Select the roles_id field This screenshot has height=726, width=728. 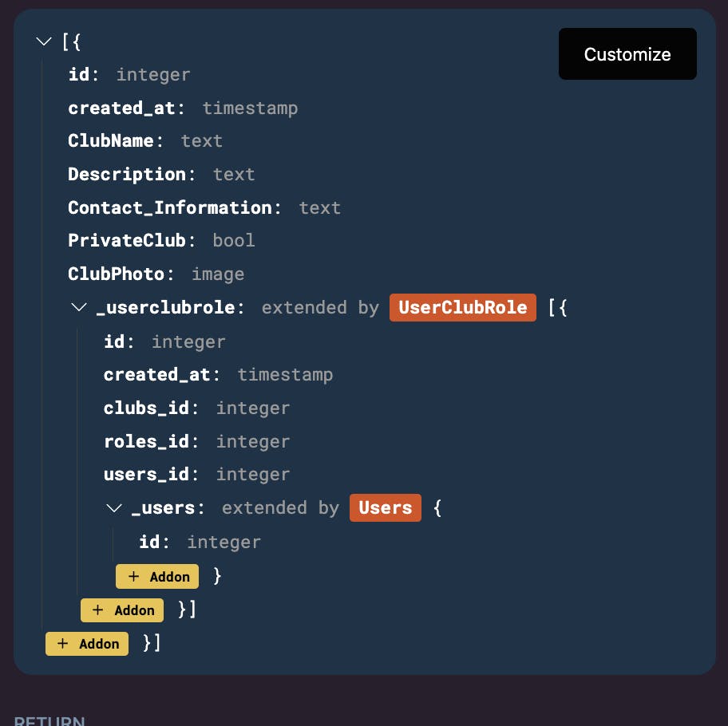click(147, 441)
